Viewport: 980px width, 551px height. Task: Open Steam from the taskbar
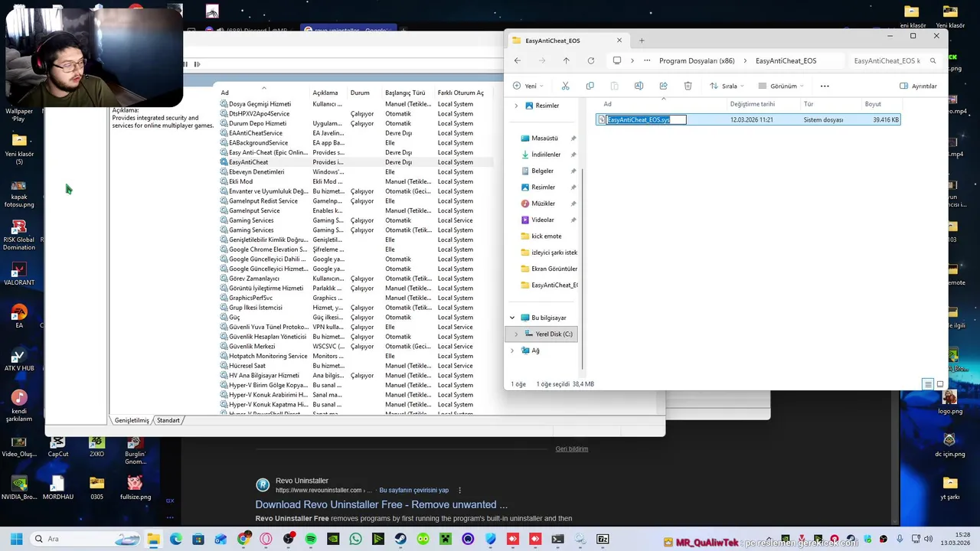pyautogui.click(x=400, y=539)
